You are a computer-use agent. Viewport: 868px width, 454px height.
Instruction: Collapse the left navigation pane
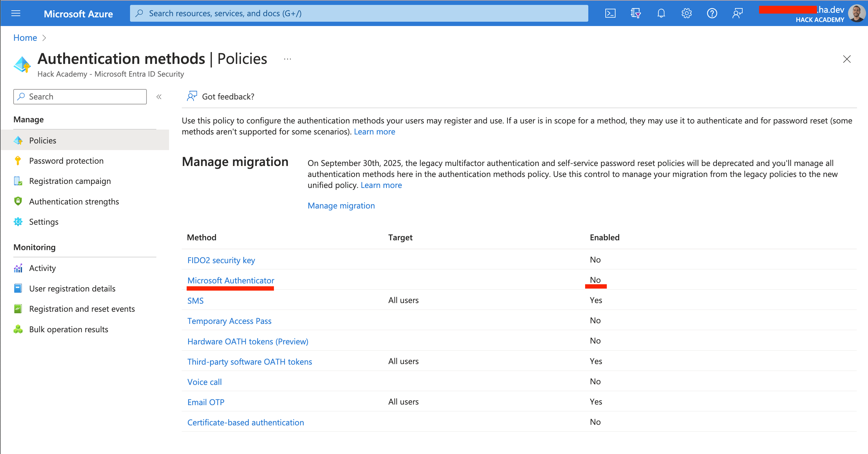(x=159, y=97)
